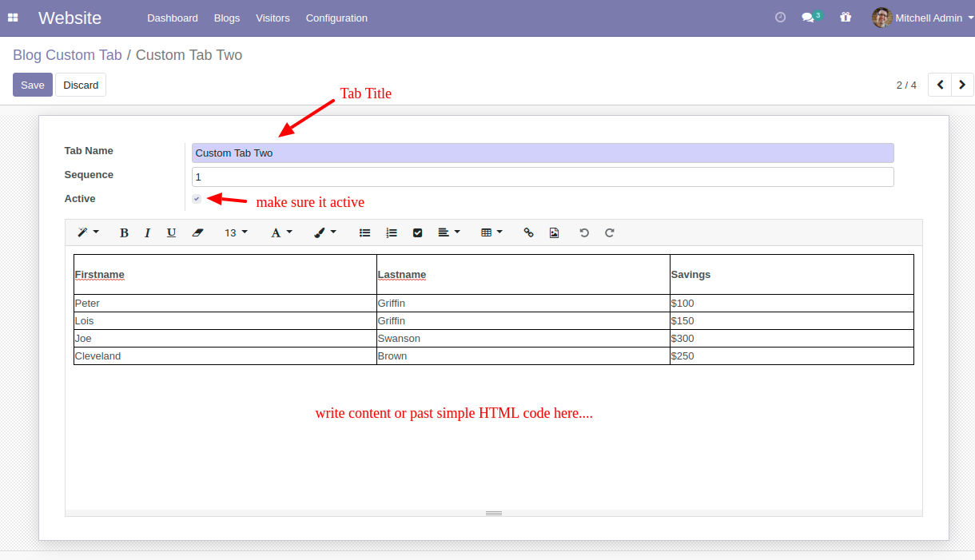Open the conversations chat bubble icon
Image resolution: width=975 pixels, height=560 pixels.
(x=808, y=18)
